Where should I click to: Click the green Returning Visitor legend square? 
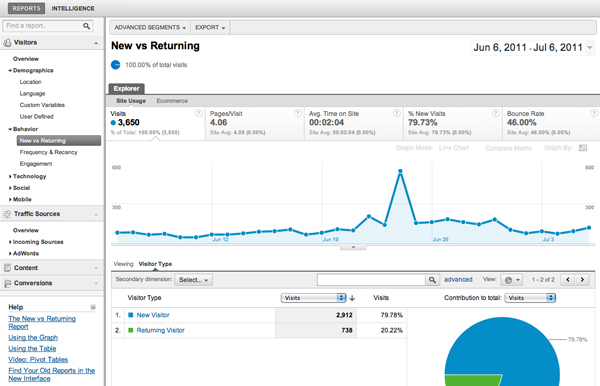(130, 330)
